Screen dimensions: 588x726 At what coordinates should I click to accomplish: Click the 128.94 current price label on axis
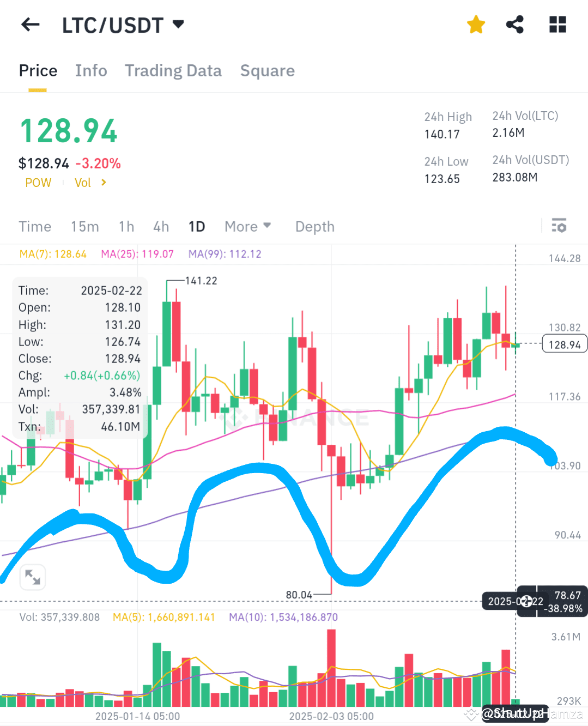tap(565, 344)
